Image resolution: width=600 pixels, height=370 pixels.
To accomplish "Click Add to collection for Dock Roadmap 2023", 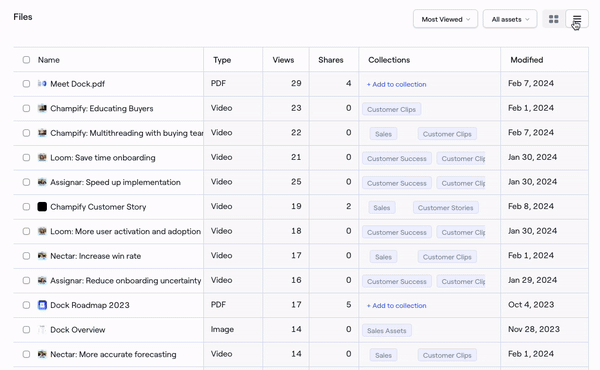I will click(396, 305).
